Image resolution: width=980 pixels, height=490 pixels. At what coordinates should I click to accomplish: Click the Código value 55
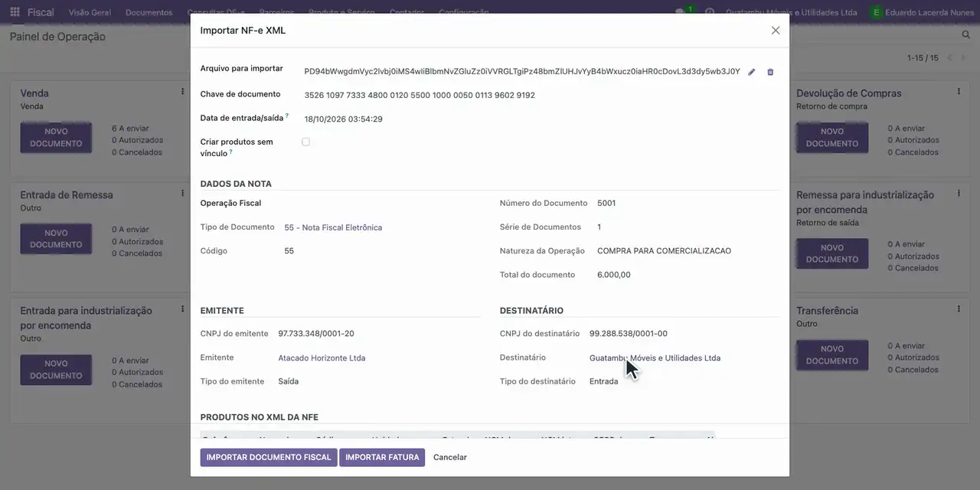click(289, 250)
